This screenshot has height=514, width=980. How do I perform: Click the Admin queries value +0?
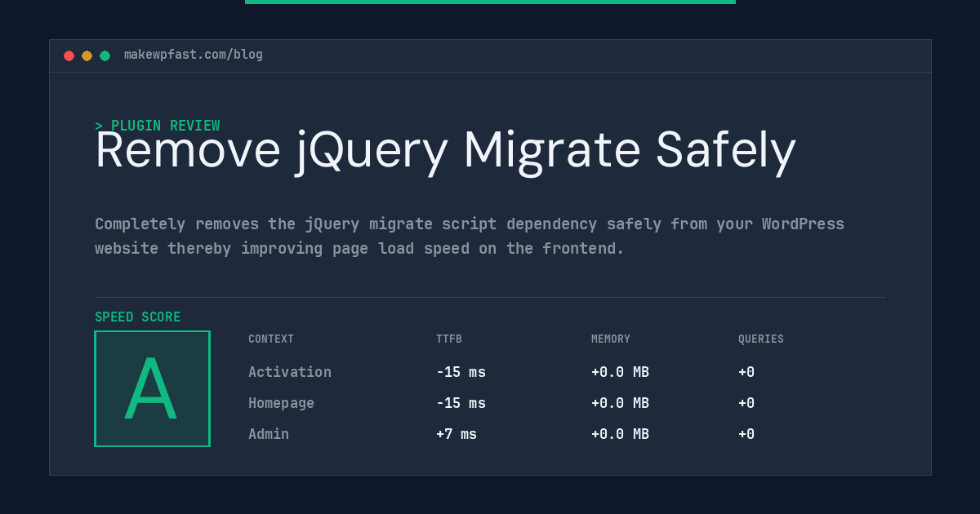pos(746,434)
